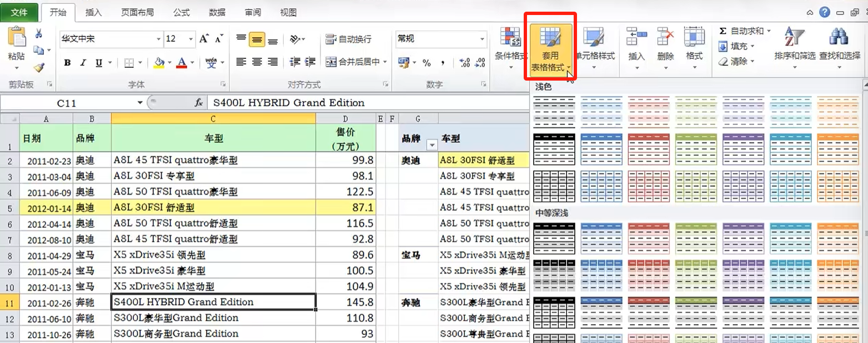Screen dimensions: 868x343
Task: Open the 常规 number format dropdown
Action: tap(482, 39)
